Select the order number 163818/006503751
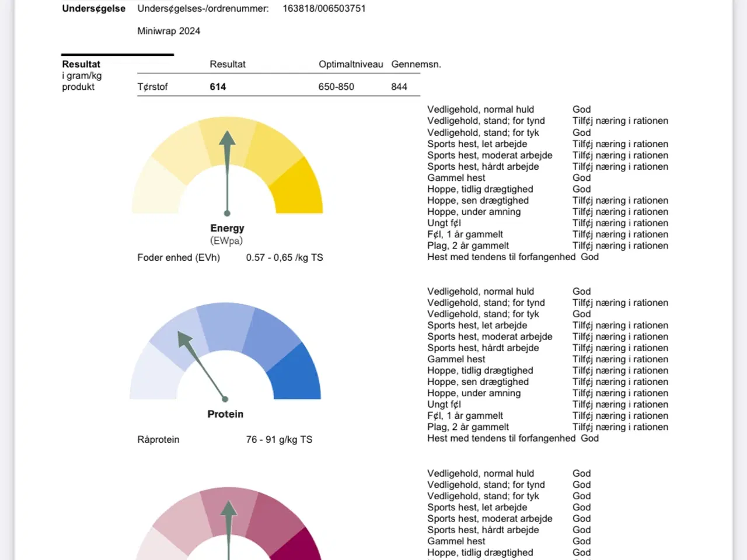This screenshot has width=747, height=560. click(x=324, y=9)
